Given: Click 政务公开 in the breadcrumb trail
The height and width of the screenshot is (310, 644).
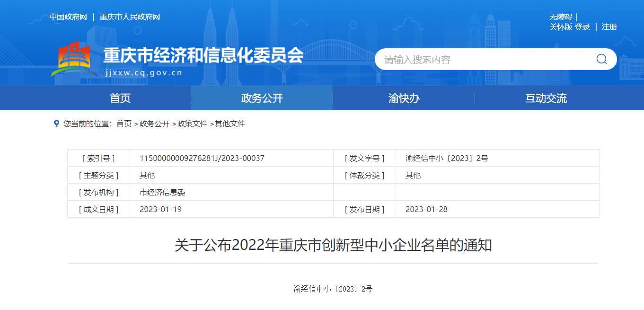Looking at the screenshot, I should 154,124.
